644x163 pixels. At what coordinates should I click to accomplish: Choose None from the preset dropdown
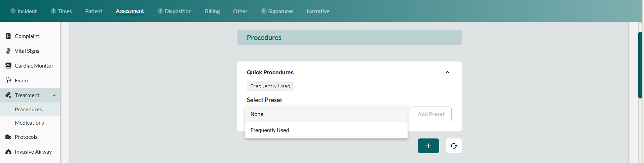coord(257,114)
